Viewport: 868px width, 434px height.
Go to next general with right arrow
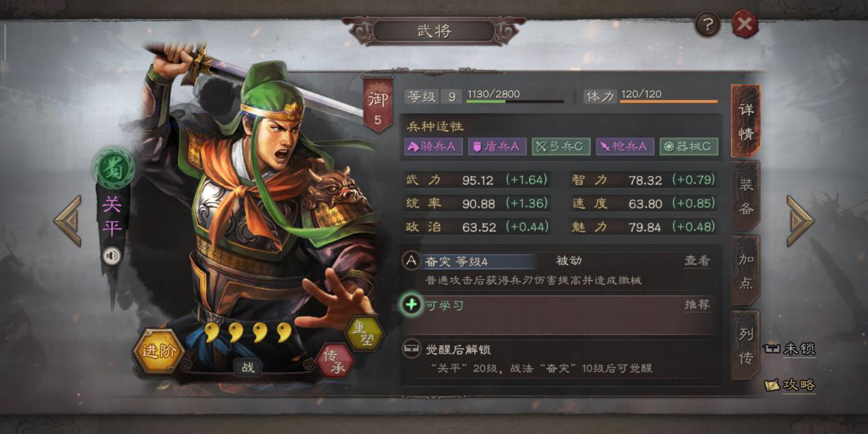pyautogui.click(x=799, y=220)
